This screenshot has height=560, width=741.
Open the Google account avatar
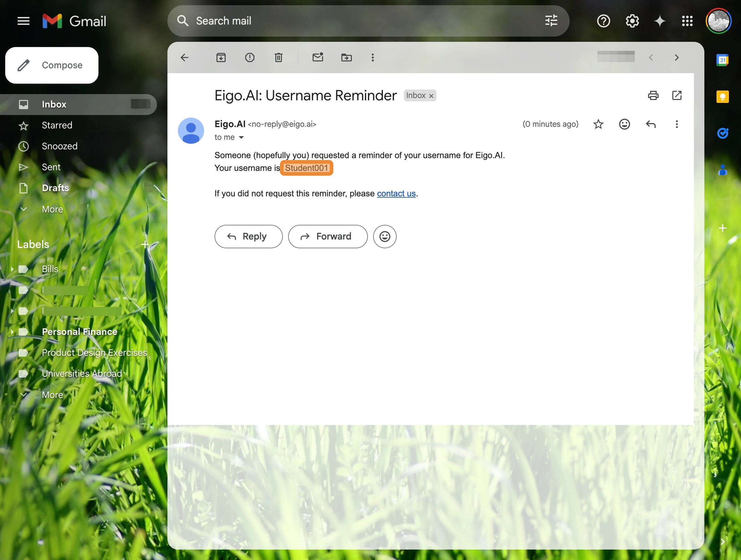tap(718, 21)
